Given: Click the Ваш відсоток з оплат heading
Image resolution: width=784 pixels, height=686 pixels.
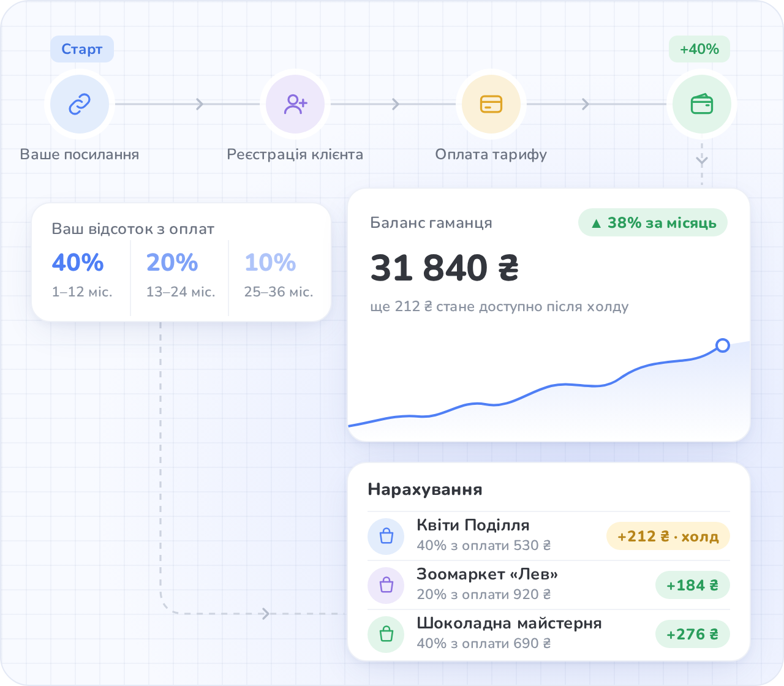Looking at the screenshot, I should coord(133,229).
